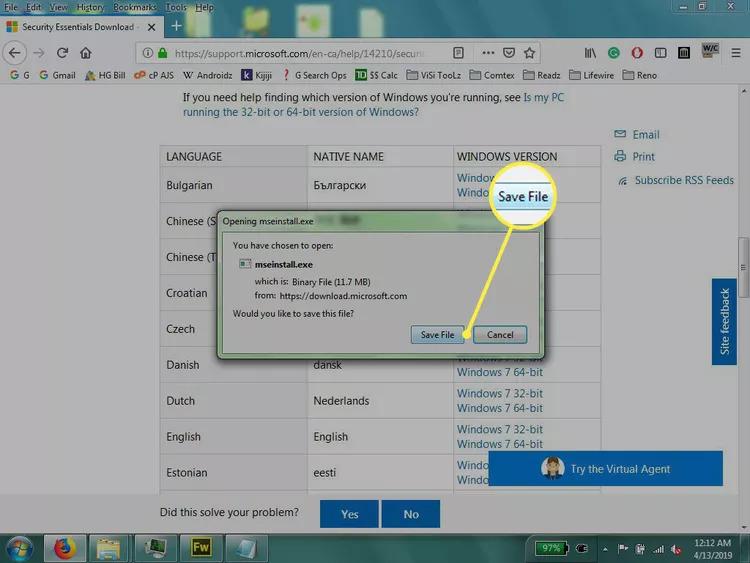Open the History menu
The height and width of the screenshot is (563, 750).
click(x=90, y=7)
